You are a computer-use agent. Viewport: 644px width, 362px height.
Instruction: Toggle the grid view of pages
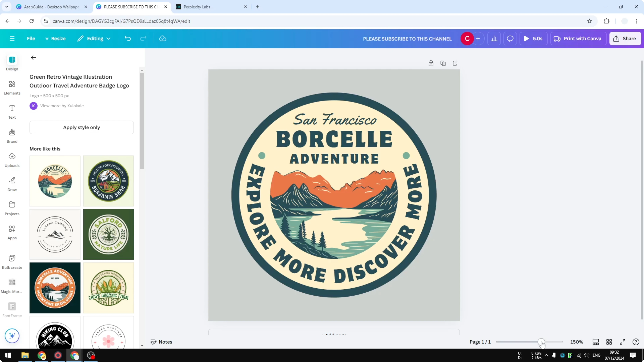[609, 342]
